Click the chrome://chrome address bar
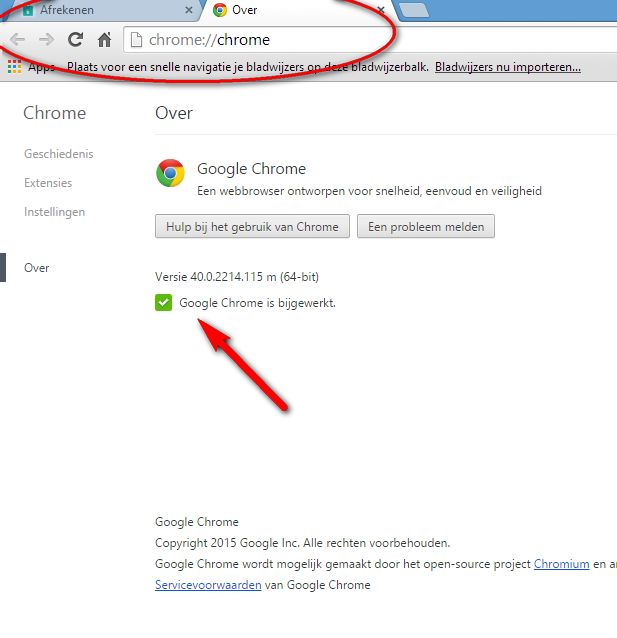The image size is (617, 638). (x=370, y=40)
